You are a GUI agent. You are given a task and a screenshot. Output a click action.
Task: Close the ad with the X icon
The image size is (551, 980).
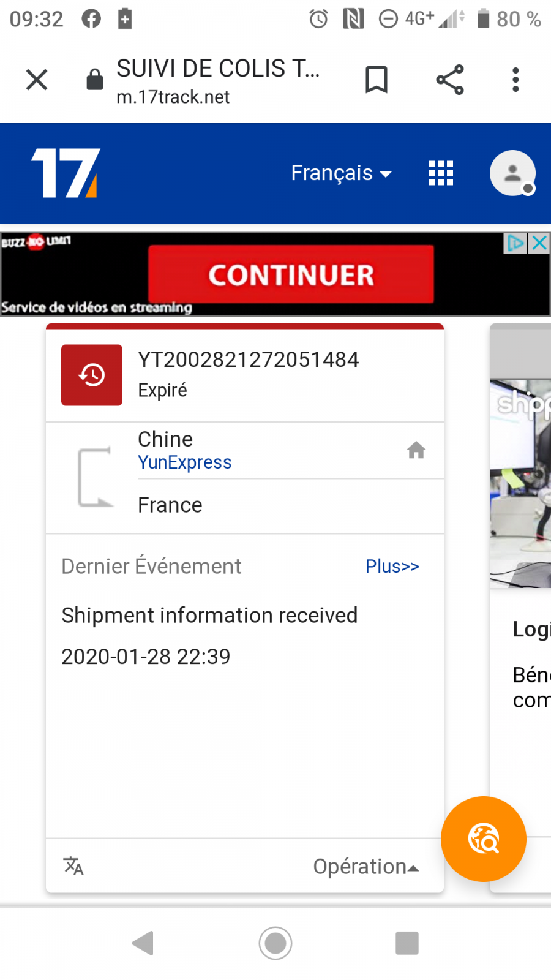tap(539, 243)
